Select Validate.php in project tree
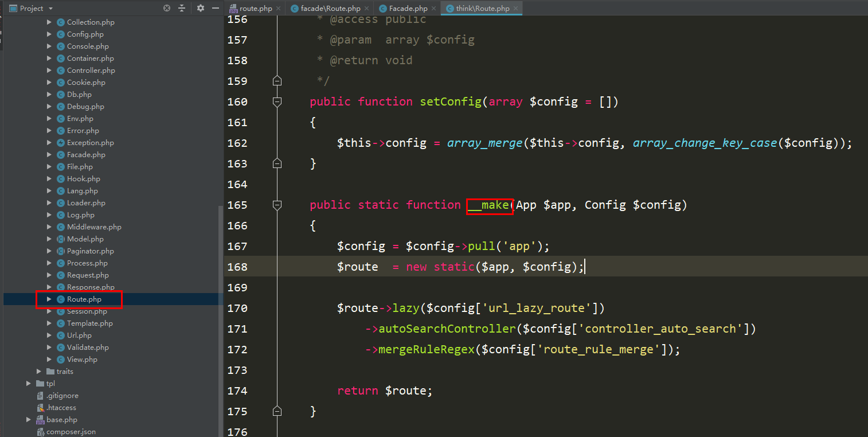This screenshot has width=868, height=437. tap(88, 348)
